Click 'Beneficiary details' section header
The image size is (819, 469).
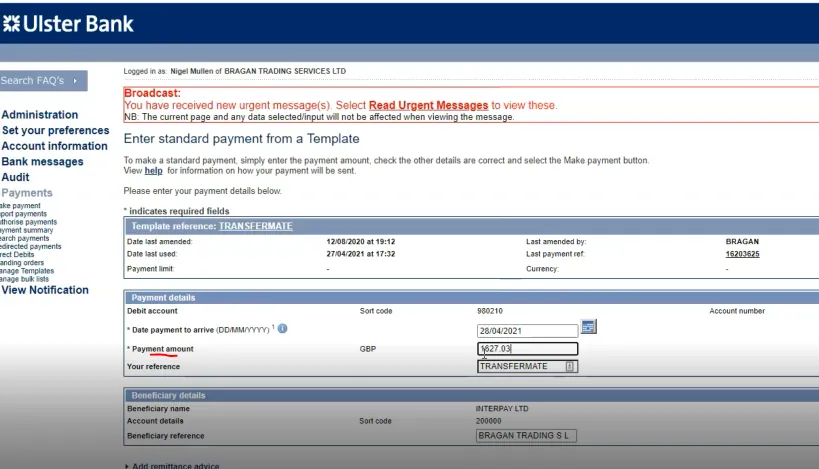168,395
